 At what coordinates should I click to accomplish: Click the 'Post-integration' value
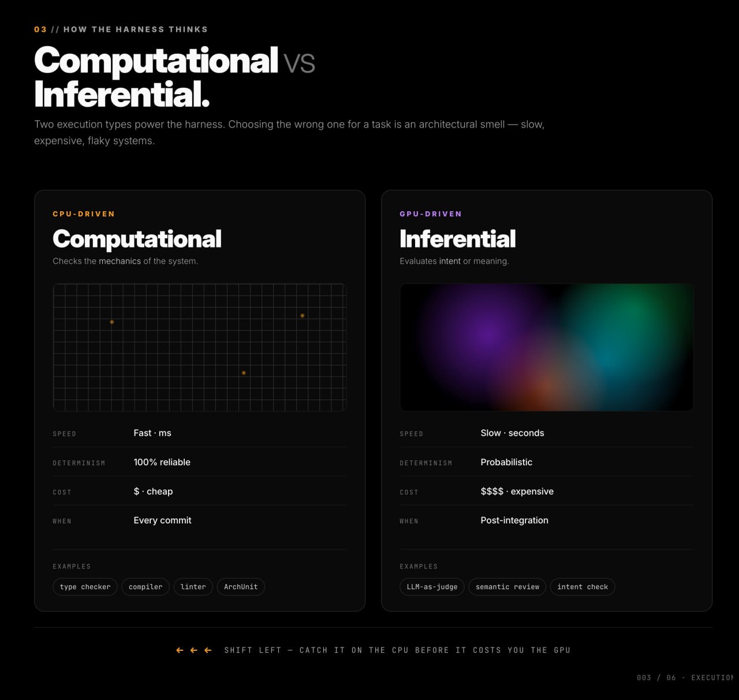tap(514, 521)
